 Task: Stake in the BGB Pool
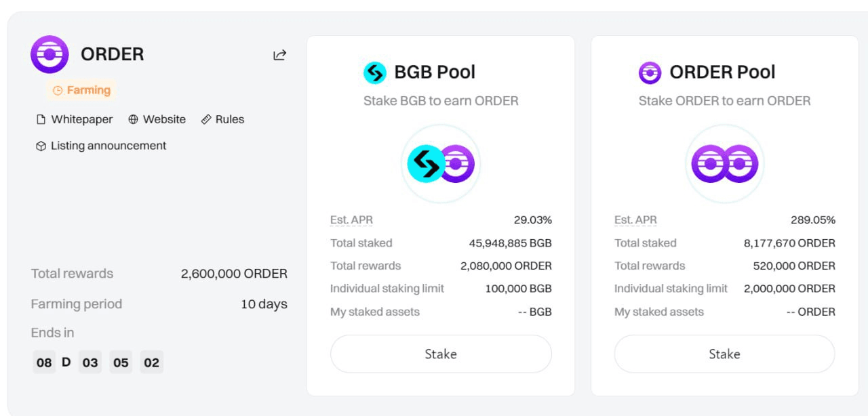pos(441,354)
